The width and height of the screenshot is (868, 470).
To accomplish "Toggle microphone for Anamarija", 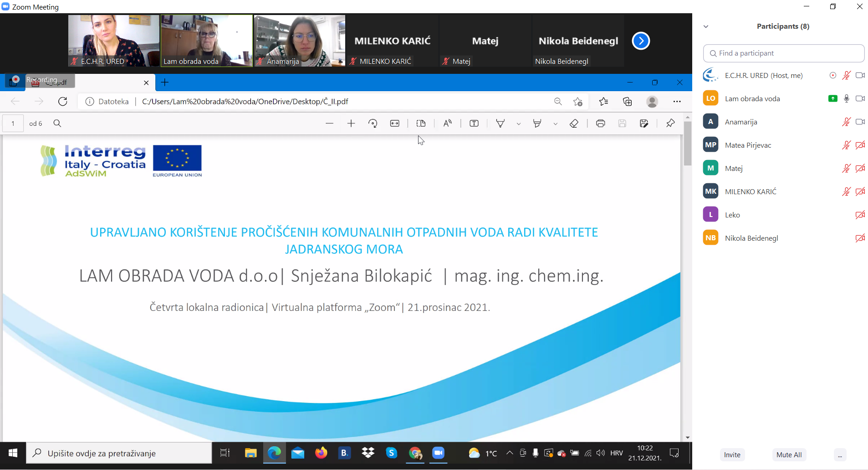I will point(846,122).
